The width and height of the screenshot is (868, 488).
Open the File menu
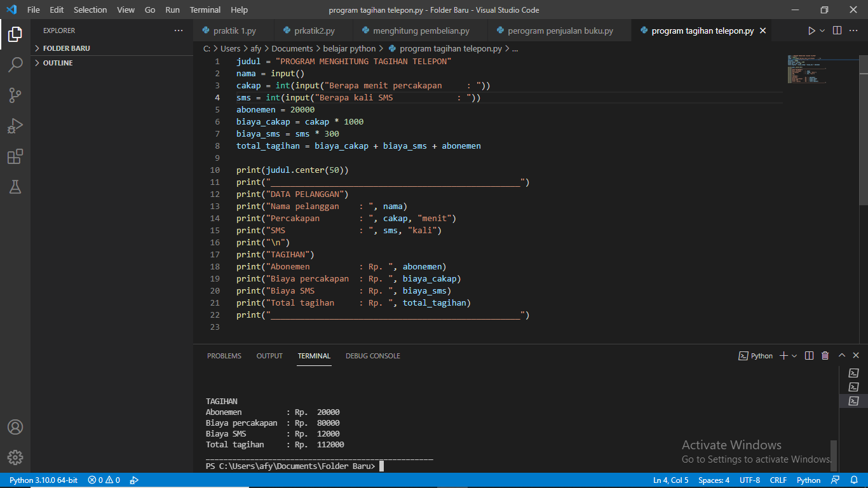click(34, 10)
